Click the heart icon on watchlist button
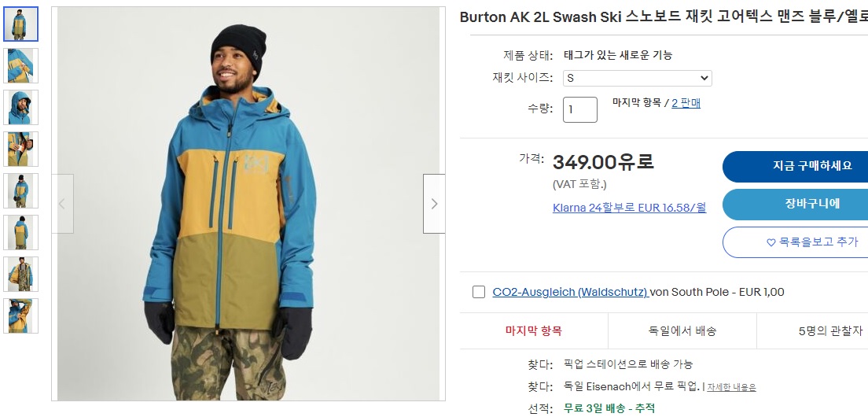The image size is (868, 417). pyautogui.click(x=771, y=242)
